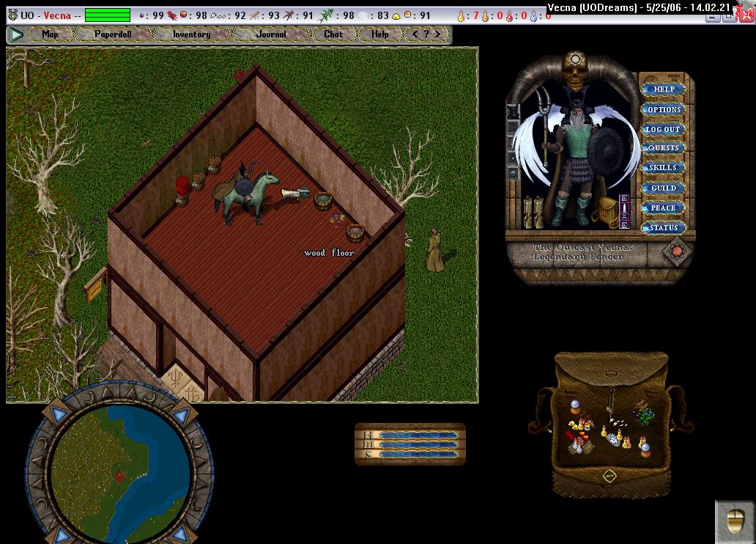Click the red gem on paperdoll corner
The height and width of the screenshot is (544, 756).
click(677, 251)
